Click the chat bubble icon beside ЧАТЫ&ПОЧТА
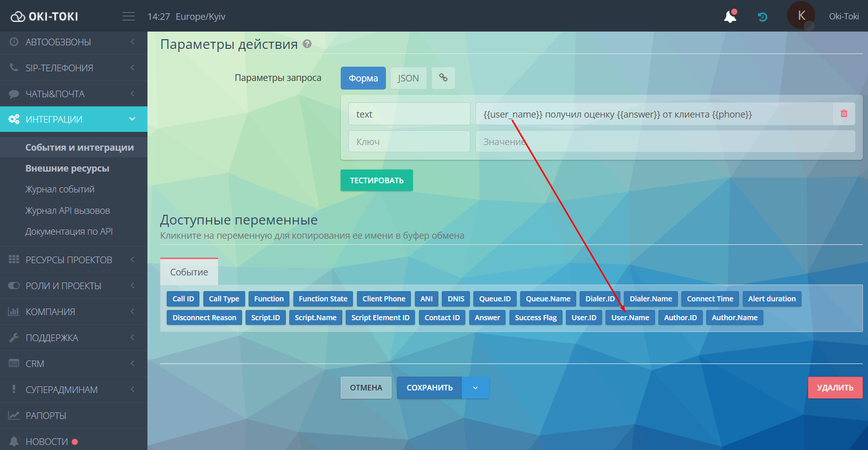This screenshot has width=868, height=450. (14, 94)
